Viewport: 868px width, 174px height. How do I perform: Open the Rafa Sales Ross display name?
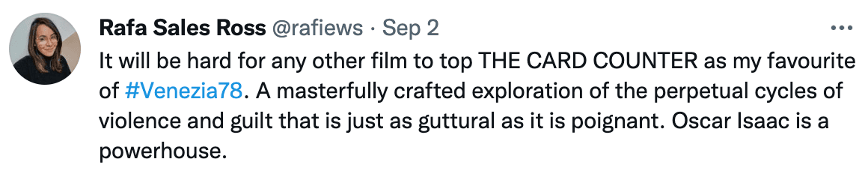[x=182, y=28]
